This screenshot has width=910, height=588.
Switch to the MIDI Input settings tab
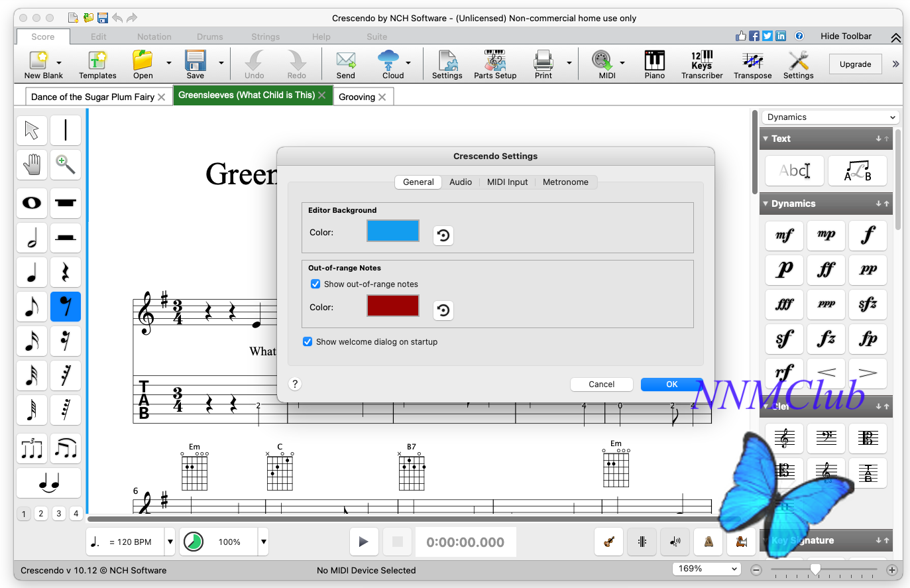(x=508, y=182)
